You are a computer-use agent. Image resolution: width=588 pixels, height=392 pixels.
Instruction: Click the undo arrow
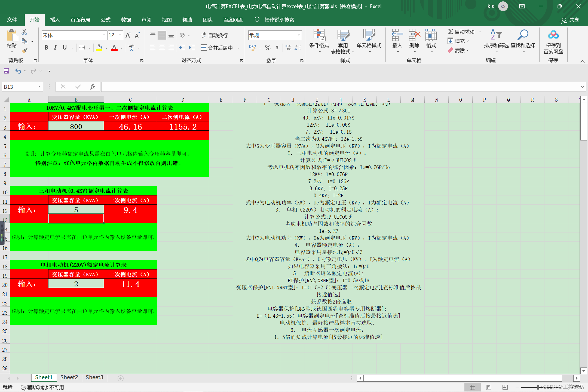(x=18, y=71)
